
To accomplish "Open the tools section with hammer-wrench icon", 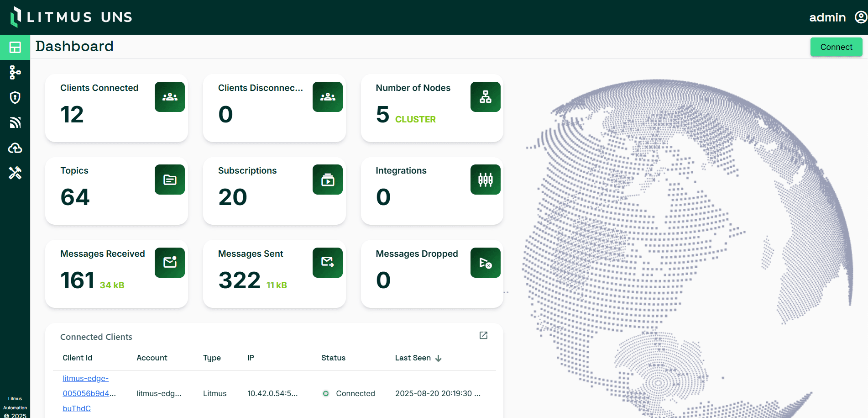I will point(15,173).
